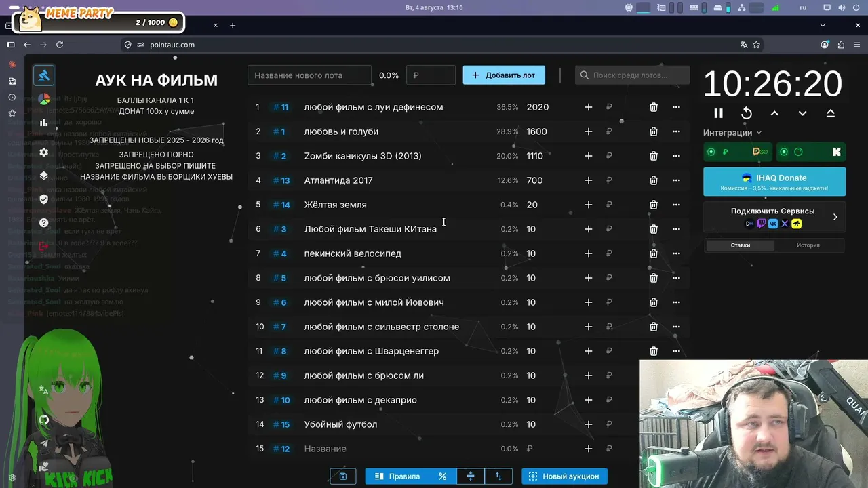868x488 pixels.
Task: Click the split/compact rows icon in bottom toolbar
Action: click(x=471, y=476)
